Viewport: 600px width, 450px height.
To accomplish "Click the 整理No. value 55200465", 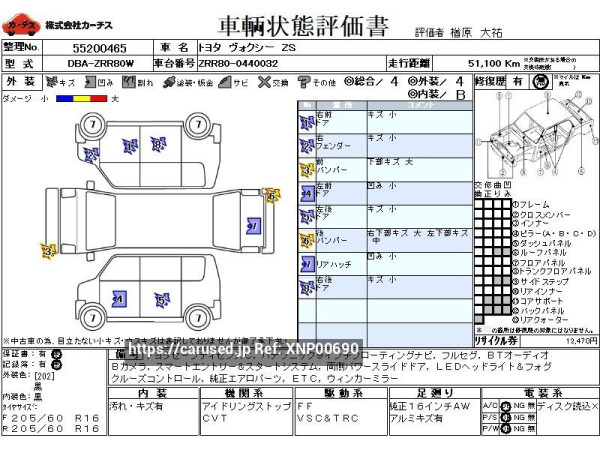I will tap(96, 47).
